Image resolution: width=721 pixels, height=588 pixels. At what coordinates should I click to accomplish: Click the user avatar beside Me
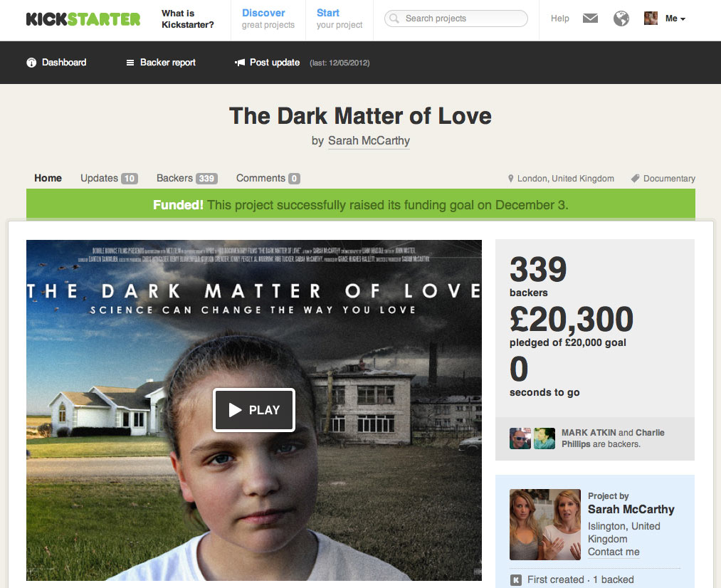(x=651, y=19)
